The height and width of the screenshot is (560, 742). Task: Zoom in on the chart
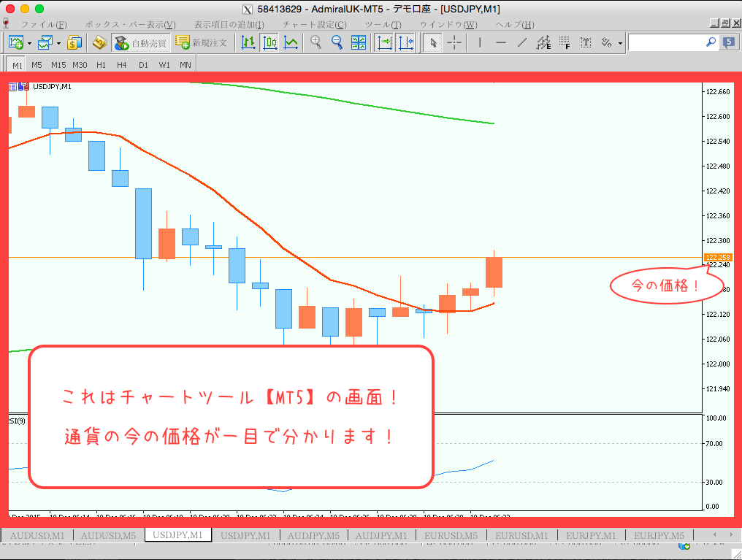pyautogui.click(x=315, y=42)
